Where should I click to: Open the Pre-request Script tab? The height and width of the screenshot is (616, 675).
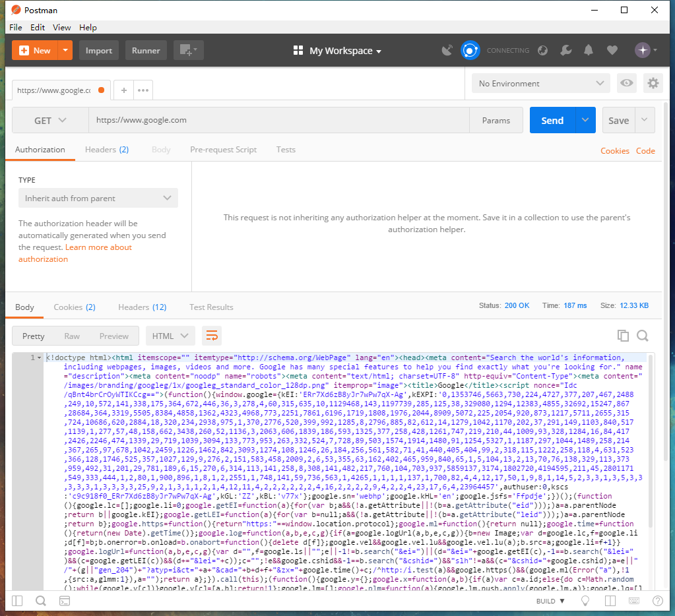[x=224, y=150]
